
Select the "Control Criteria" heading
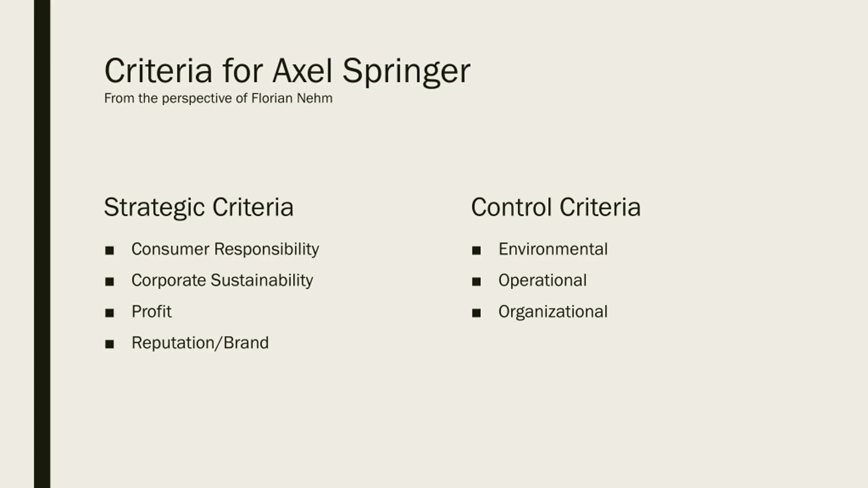(x=556, y=207)
